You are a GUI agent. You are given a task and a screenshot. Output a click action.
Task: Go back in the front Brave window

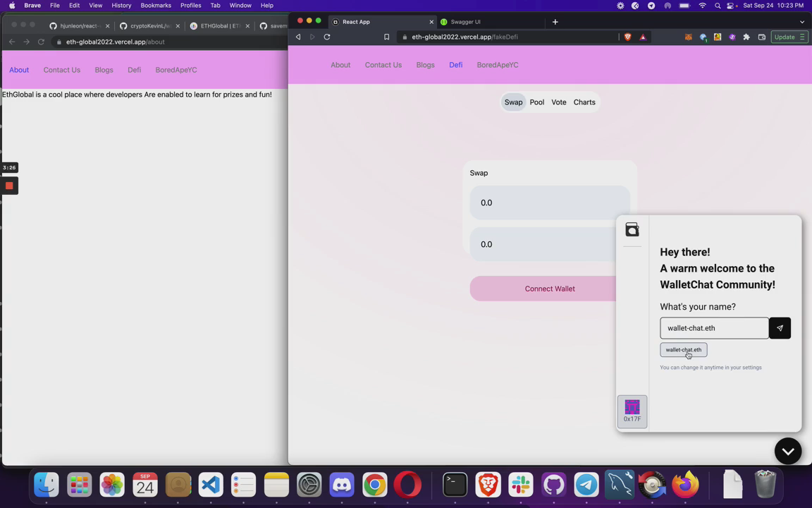tap(297, 37)
